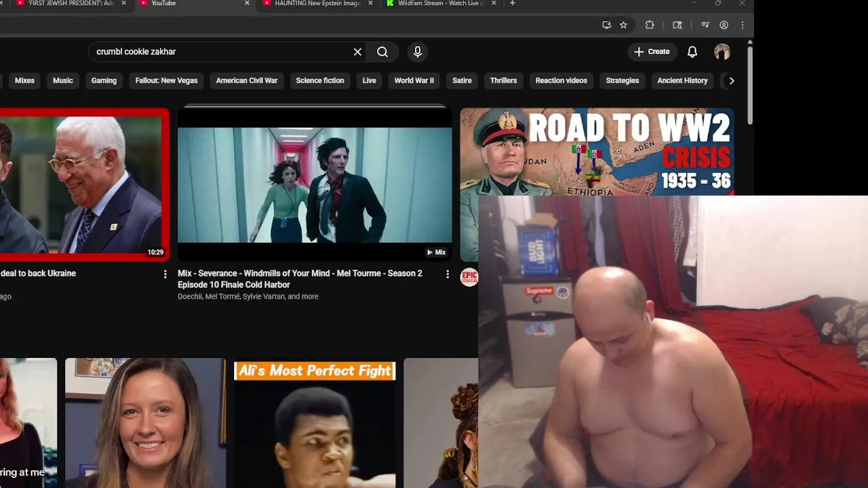Close the YouTube browser tab

[247, 3]
